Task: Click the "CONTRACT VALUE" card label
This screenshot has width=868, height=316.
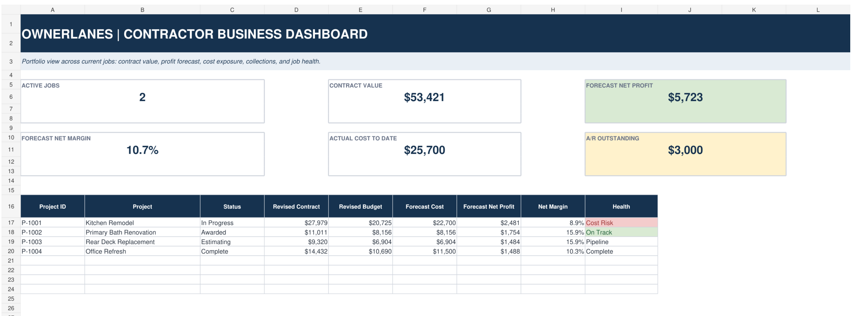Action: coord(356,85)
